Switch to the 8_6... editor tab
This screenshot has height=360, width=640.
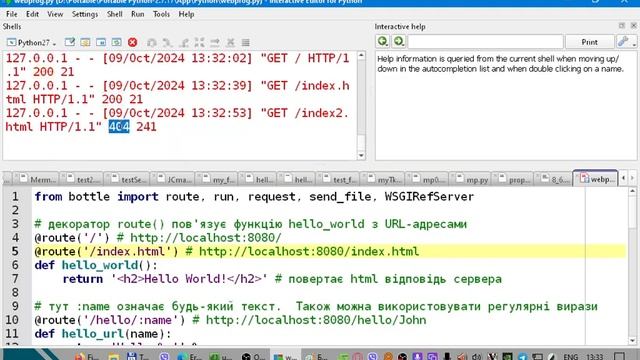(554, 179)
